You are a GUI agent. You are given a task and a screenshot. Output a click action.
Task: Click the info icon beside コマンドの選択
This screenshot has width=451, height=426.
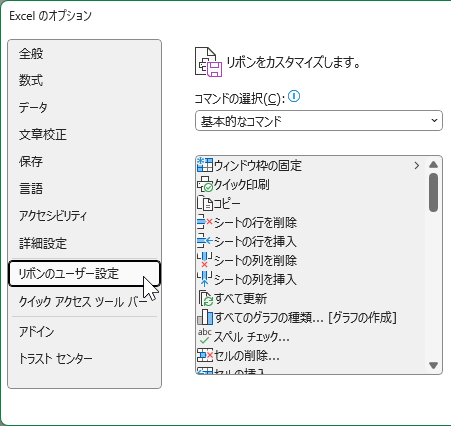click(x=294, y=96)
